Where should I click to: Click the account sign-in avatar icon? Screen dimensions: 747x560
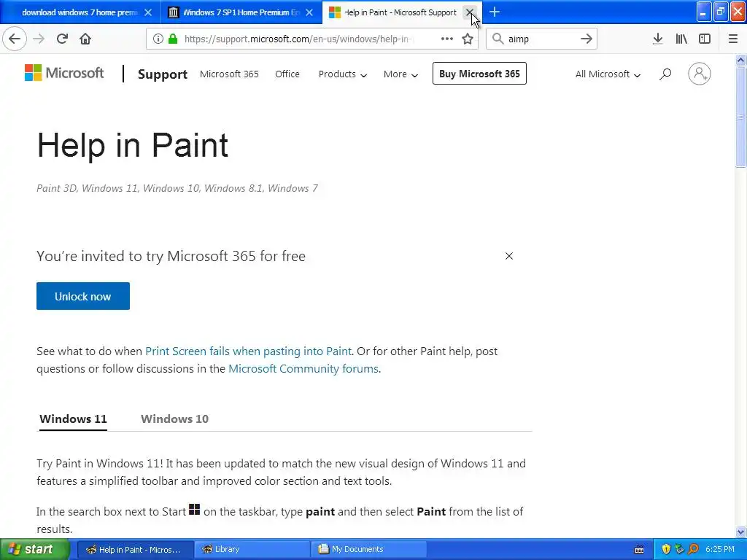[x=699, y=74]
